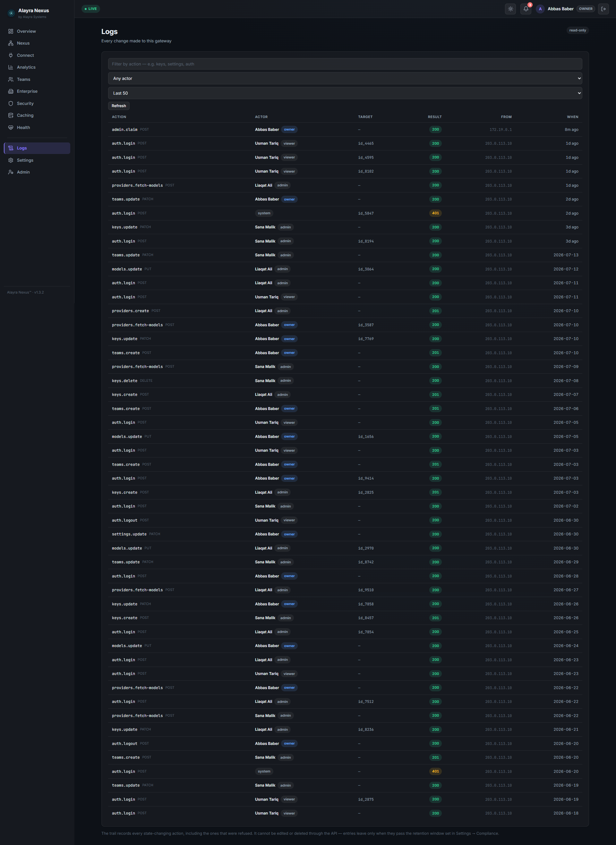Click the Caching database icon
The width and height of the screenshot is (616, 845).
click(x=11, y=115)
